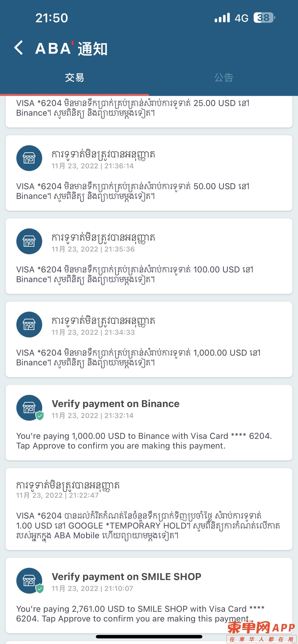Tap the SMILE SHOP verify payment icon
The height and width of the screenshot is (644, 298).
point(29,581)
